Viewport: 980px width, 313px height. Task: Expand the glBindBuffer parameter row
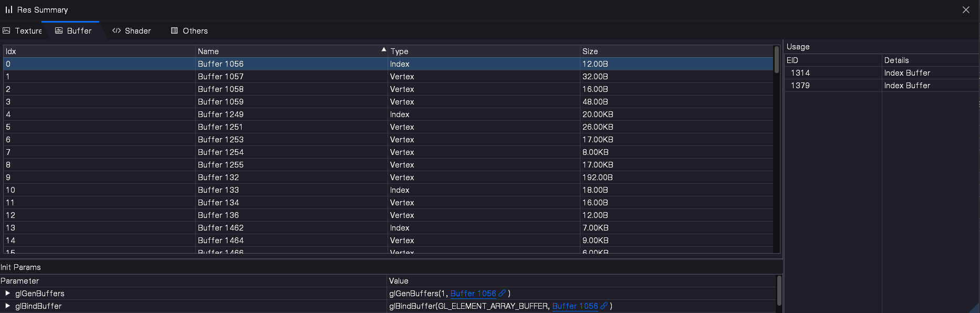pos(7,306)
